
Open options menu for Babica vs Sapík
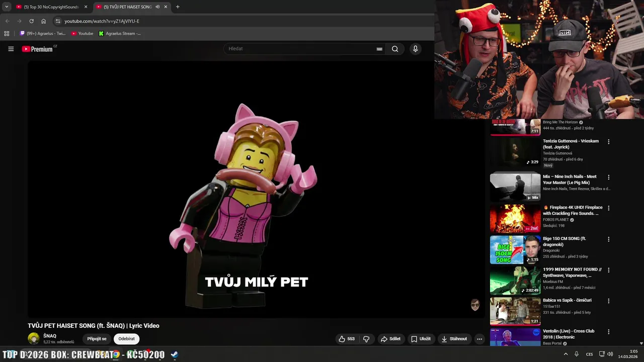point(608,301)
